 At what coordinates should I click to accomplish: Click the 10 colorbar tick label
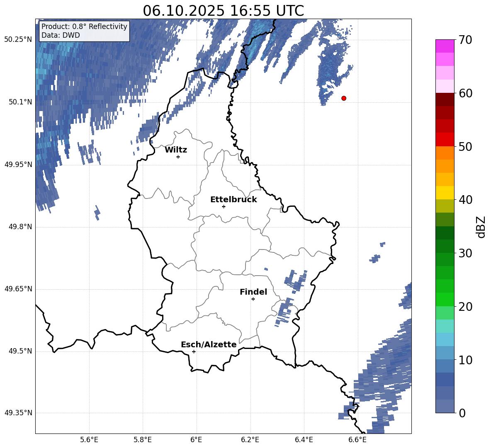click(465, 360)
